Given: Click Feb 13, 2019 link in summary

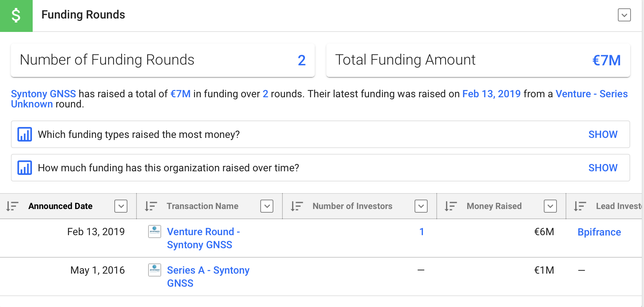Looking at the screenshot, I should (x=492, y=94).
